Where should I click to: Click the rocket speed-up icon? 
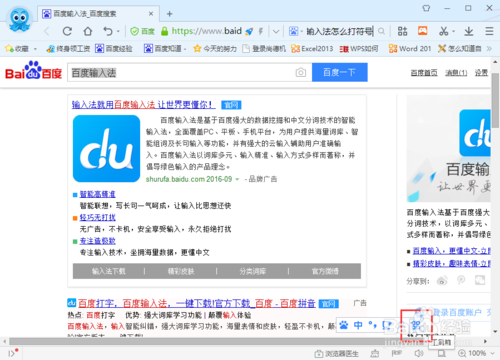coord(249,32)
